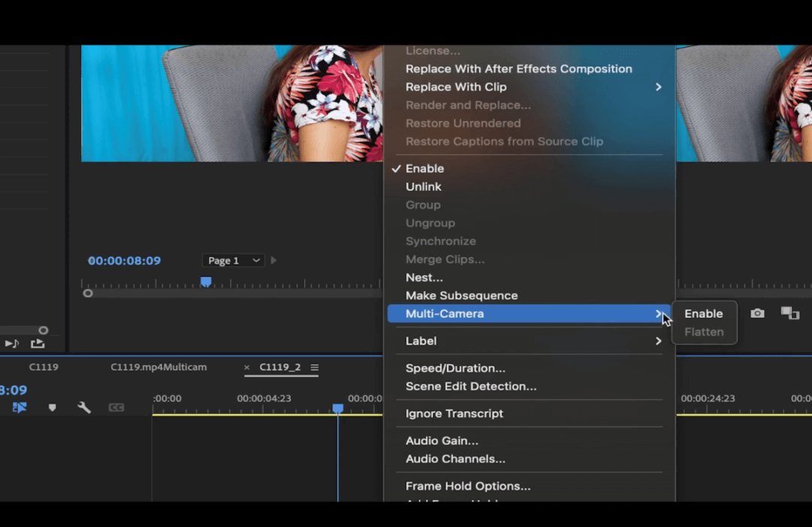The width and height of the screenshot is (812, 527).
Task: Expand the Label submenu
Action: [421, 341]
